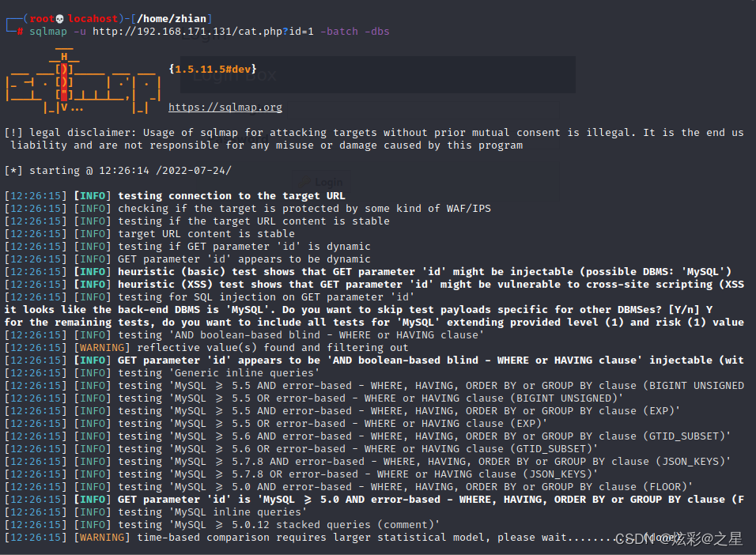This screenshot has height=555, width=756.
Task: Click the bold GET parameter 'id' boolean-based blind injectable line
Action: (x=374, y=361)
